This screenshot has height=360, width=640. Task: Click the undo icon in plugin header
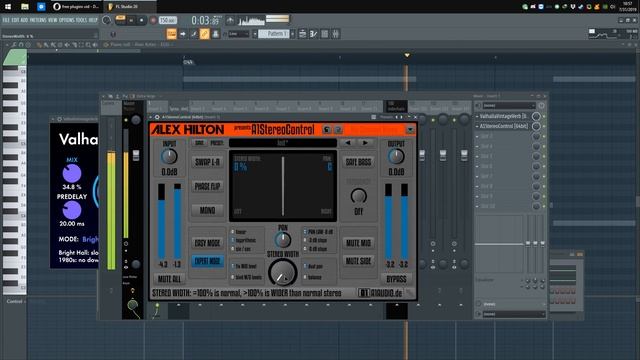pos(327,130)
